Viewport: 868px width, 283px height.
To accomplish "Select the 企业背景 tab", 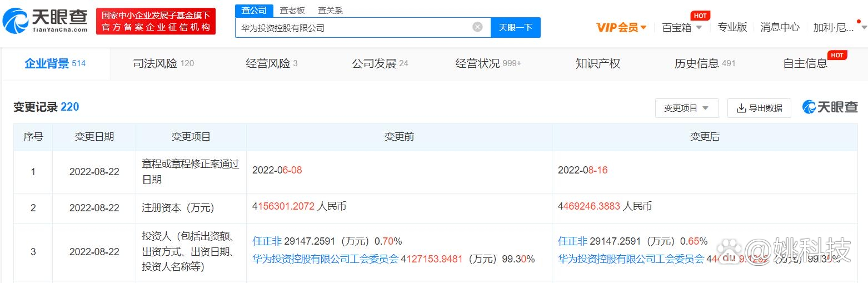I will (55, 63).
